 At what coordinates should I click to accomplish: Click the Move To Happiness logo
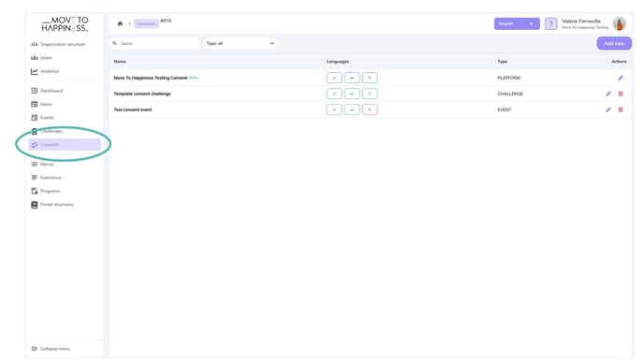pyautogui.click(x=65, y=24)
